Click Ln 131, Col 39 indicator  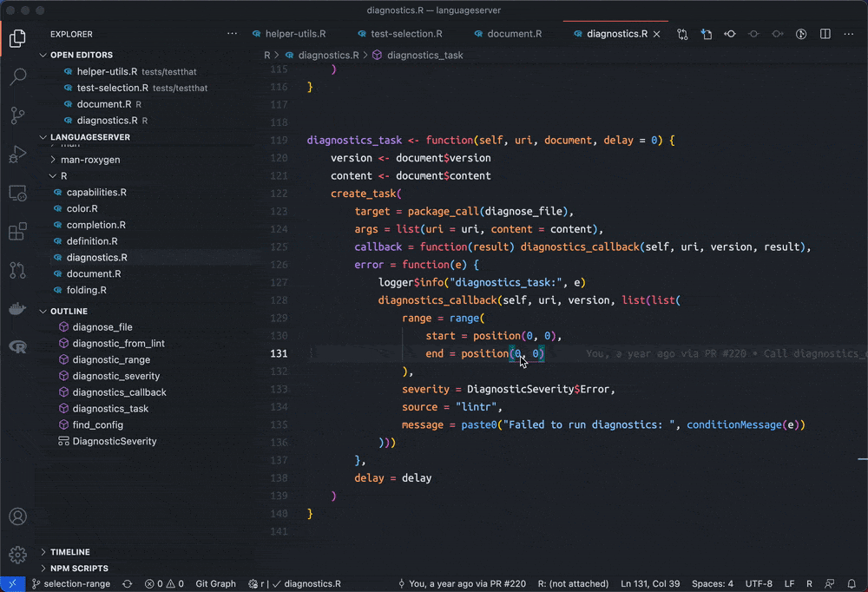click(650, 583)
